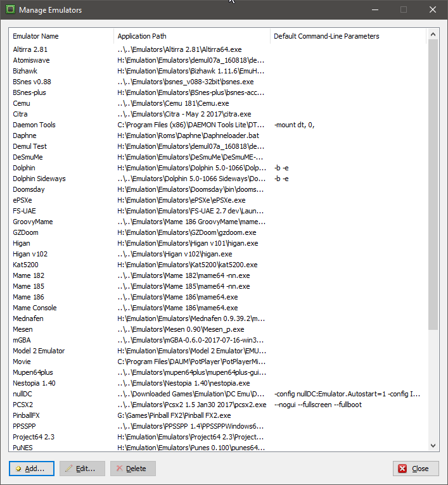Select PCSX2 entry
The height and width of the screenshot is (485, 448).
(x=218, y=405)
